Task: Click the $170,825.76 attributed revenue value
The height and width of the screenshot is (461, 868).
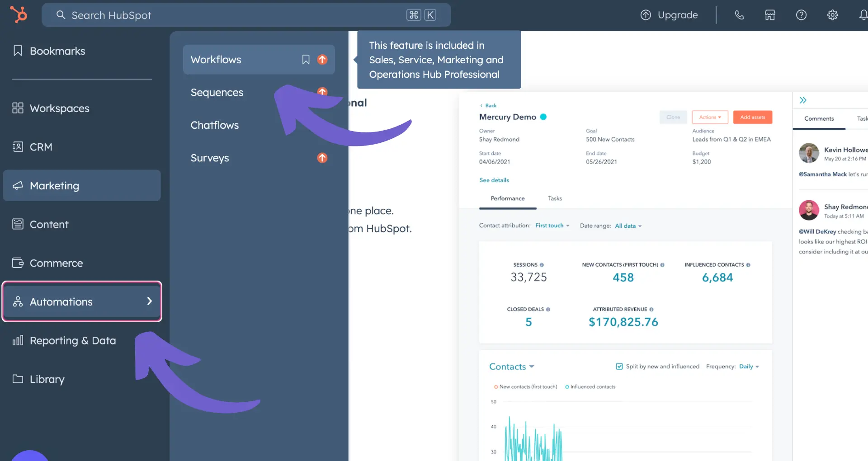Action: pos(623,322)
